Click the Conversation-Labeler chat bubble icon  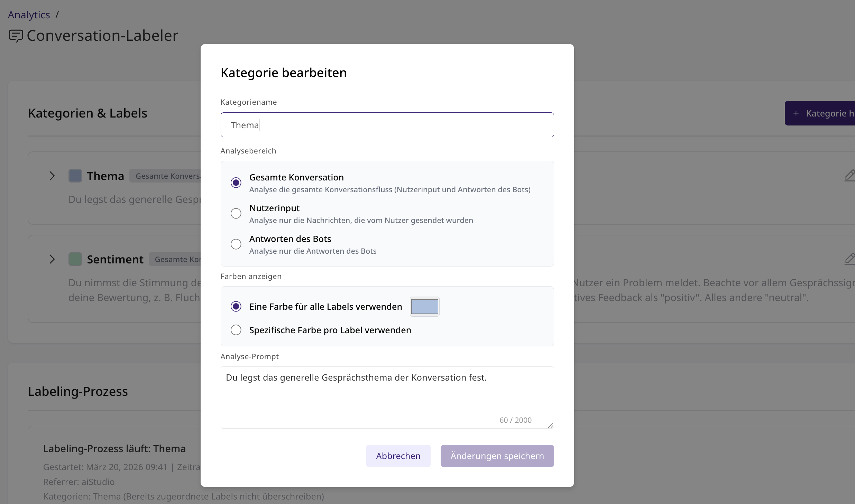click(16, 35)
